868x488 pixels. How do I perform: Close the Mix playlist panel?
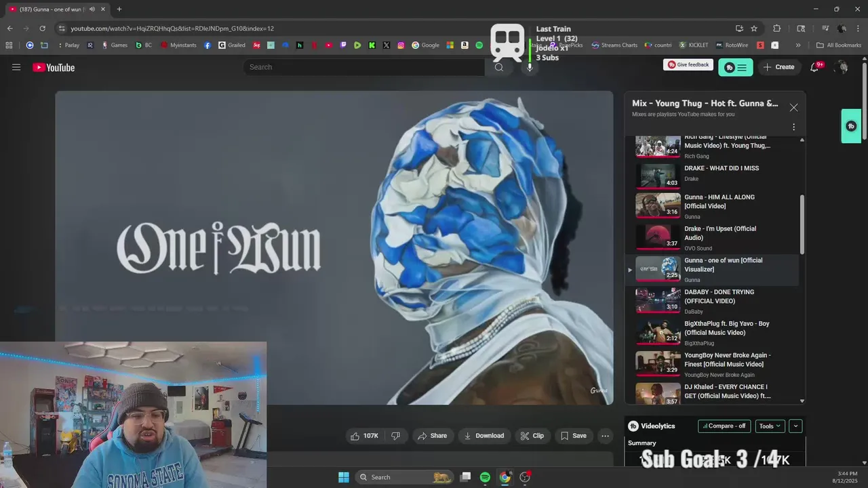click(x=793, y=107)
